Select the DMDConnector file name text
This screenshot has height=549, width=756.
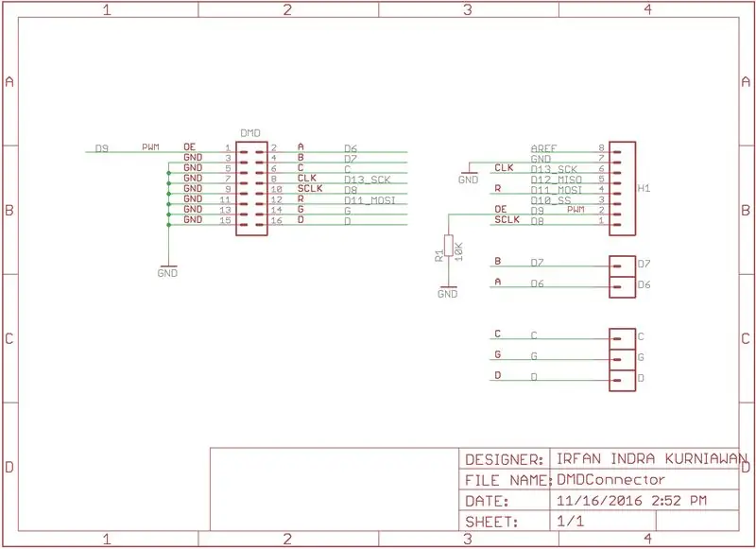click(610, 480)
